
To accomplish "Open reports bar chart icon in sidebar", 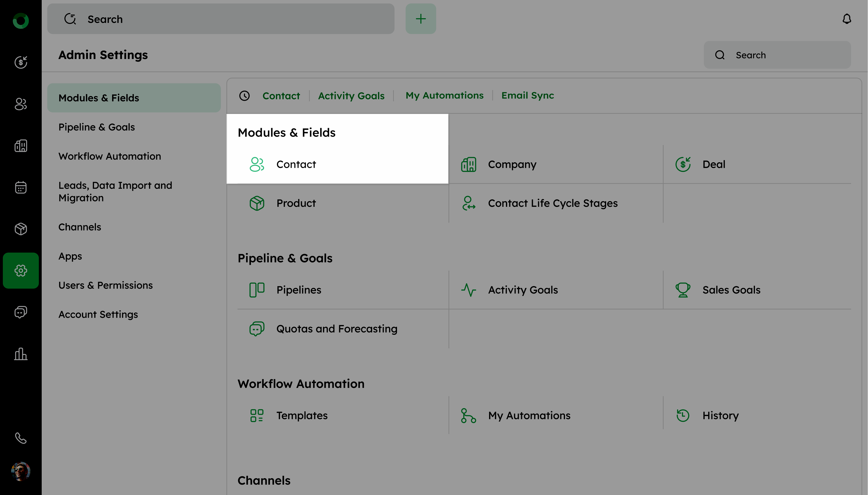I will tap(21, 354).
